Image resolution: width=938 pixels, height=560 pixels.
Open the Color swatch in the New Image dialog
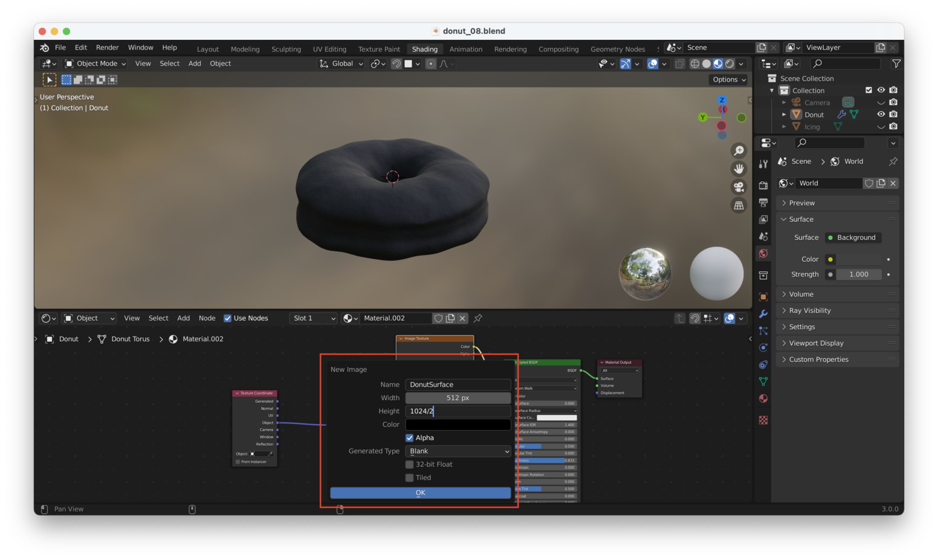[458, 424]
